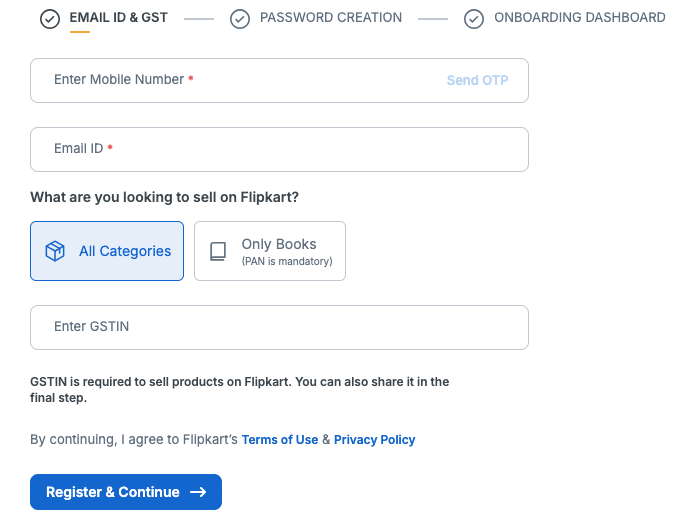Focus the Email ID input field
689x521 pixels.
click(x=279, y=149)
